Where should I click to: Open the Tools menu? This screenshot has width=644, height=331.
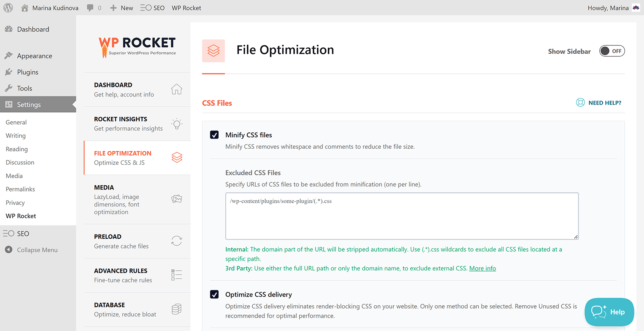click(x=38, y=88)
